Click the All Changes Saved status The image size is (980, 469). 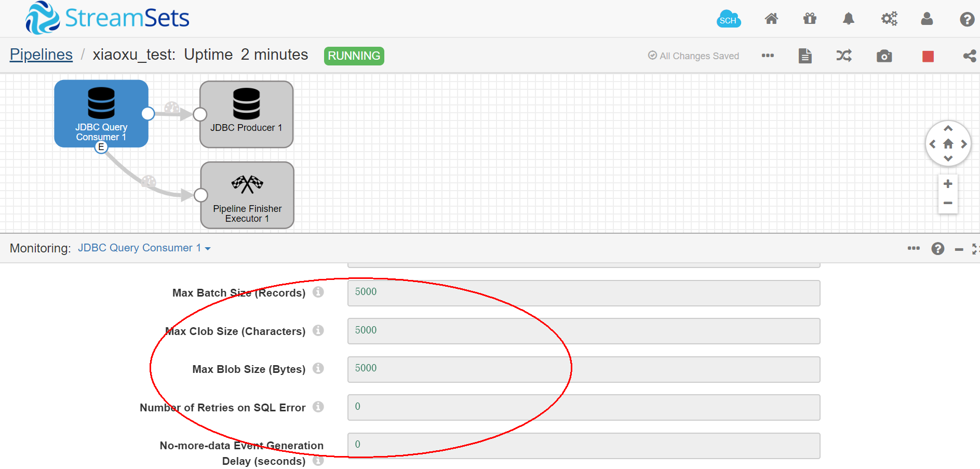coord(693,56)
